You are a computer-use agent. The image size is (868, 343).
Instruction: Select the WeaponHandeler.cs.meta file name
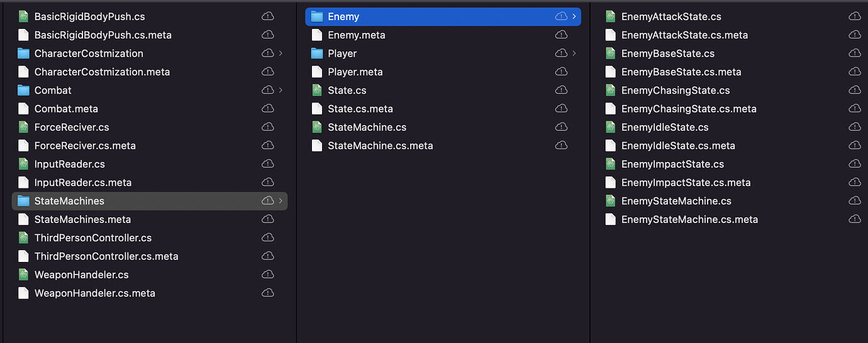pos(95,293)
